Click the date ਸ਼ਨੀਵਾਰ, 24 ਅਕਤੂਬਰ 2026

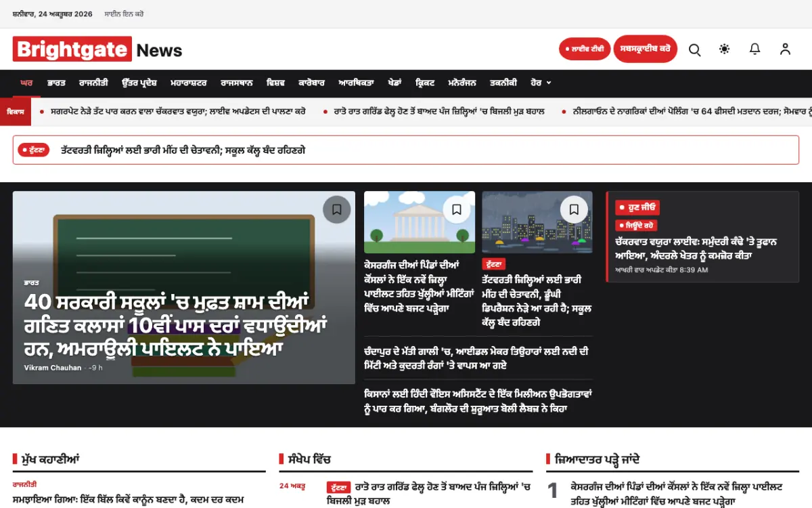(x=53, y=14)
